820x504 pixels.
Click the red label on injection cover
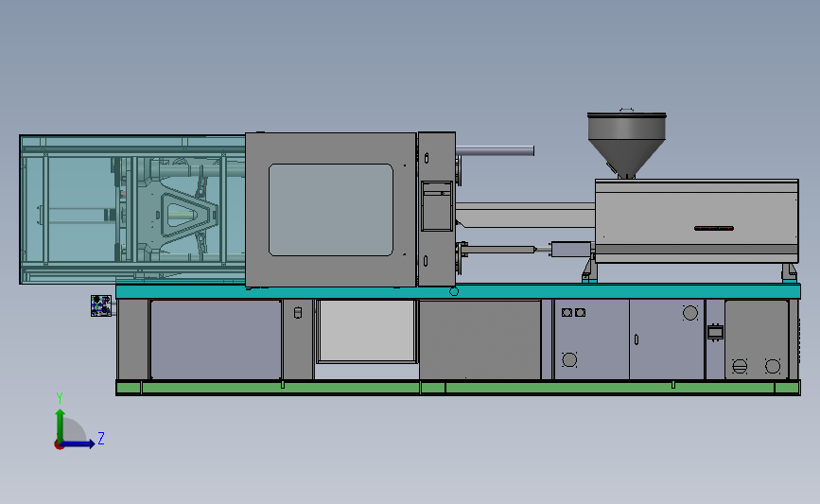click(714, 228)
